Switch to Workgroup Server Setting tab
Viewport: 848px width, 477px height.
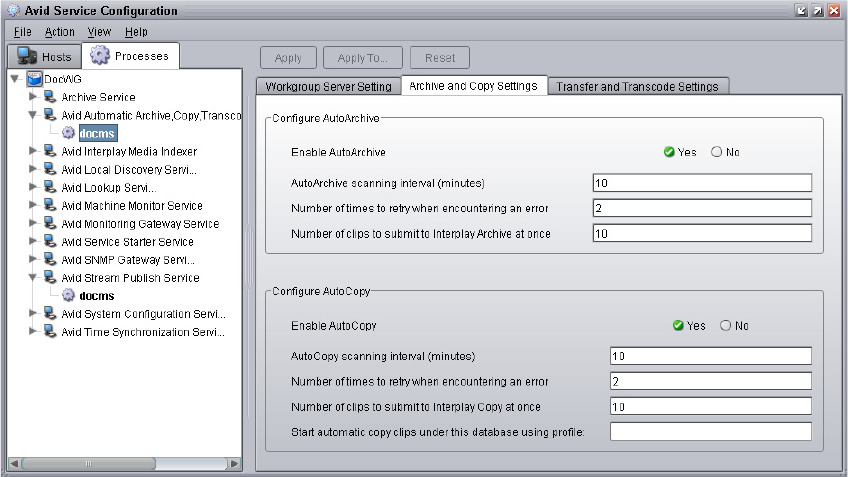[x=328, y=87]
